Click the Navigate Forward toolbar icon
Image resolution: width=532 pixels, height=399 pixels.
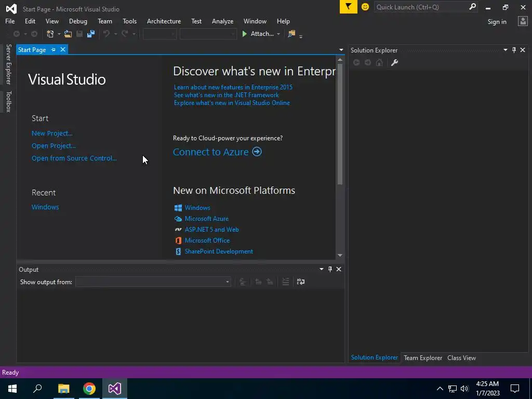pyautogui.click(x=34, y=34)
